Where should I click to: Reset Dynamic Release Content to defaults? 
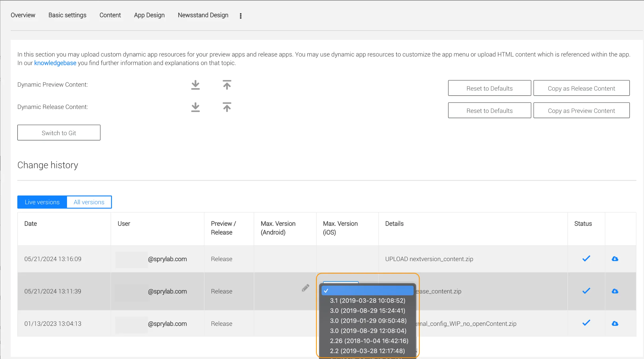(490, 110)
